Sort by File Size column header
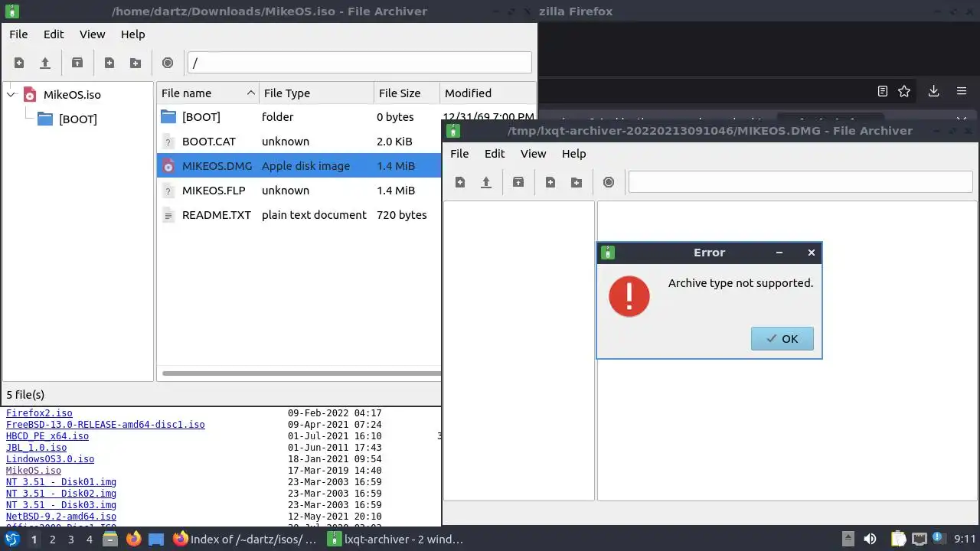 pyautogui.click(x=407, y=93)
